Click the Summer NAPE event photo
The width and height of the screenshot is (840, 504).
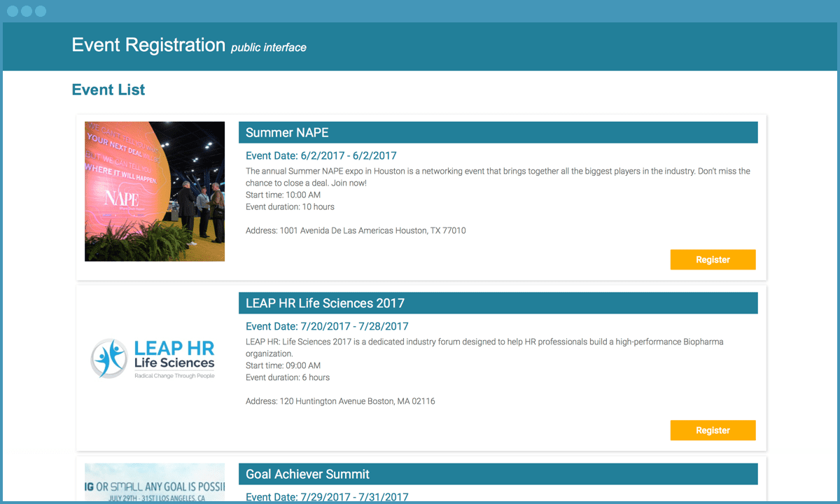click(x=155, y=191)
